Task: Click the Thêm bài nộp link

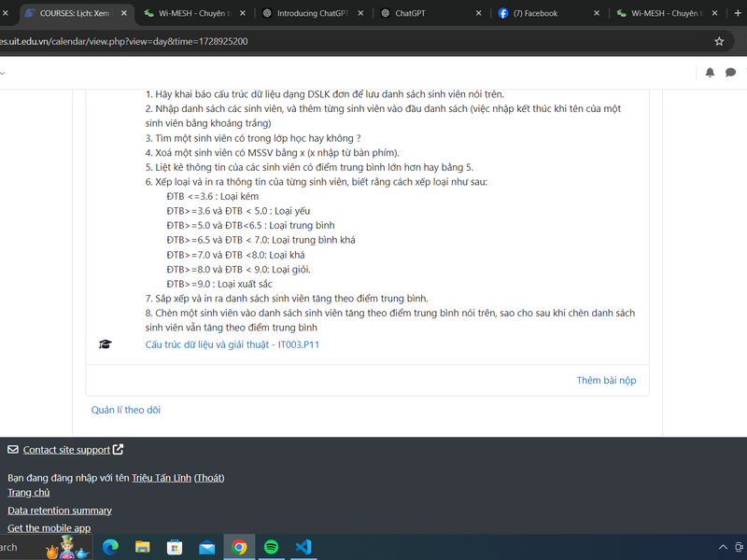Action: click(x=606, y=380)
